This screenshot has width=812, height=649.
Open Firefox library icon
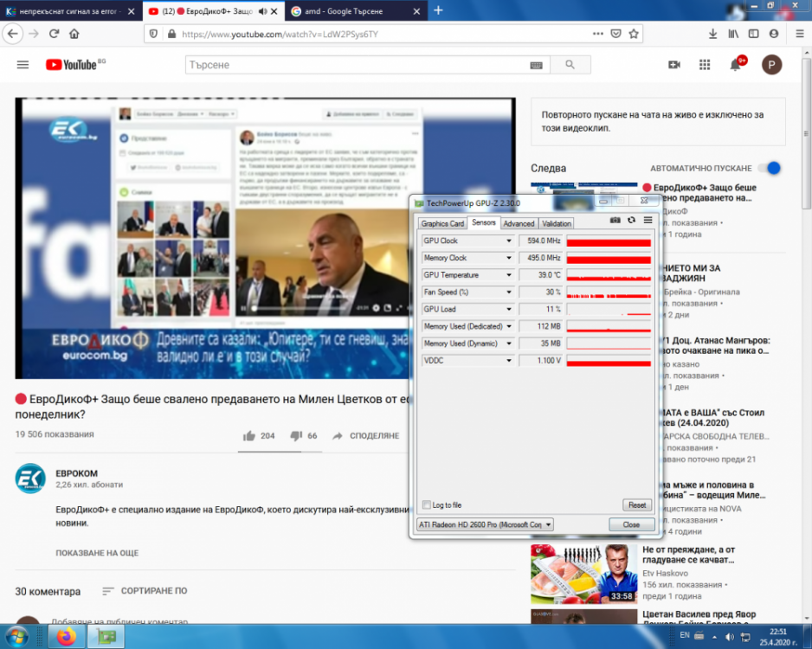(733, 34)
